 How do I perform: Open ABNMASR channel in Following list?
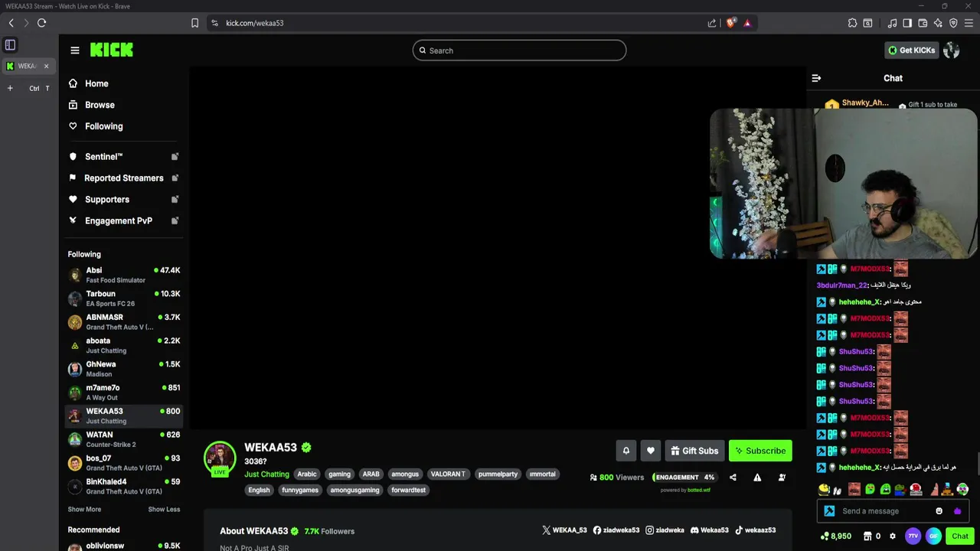[x=124, y=322]
